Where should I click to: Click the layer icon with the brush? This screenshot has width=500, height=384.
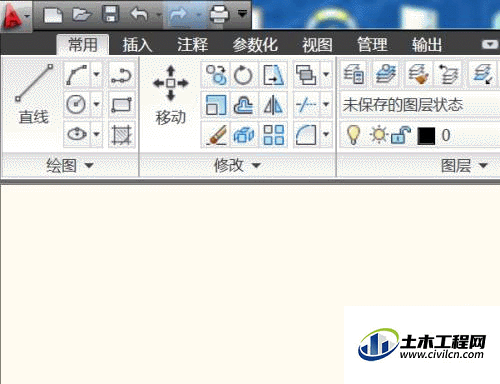(418, 74)
